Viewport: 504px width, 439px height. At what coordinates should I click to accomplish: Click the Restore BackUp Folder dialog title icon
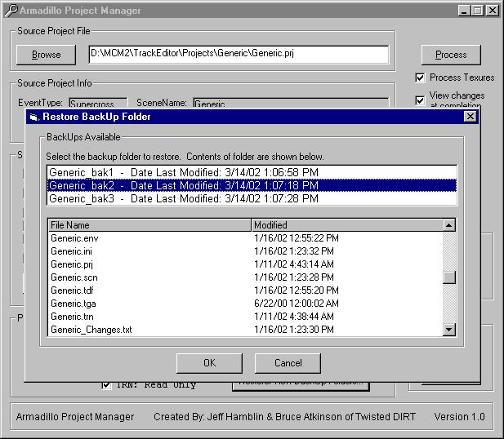tap(33, 117)
